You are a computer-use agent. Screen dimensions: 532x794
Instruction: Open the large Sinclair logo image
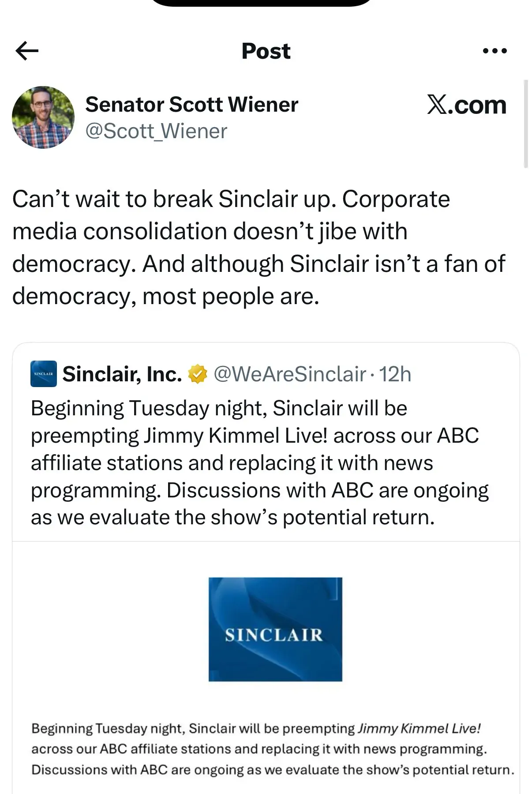(275, 629)
